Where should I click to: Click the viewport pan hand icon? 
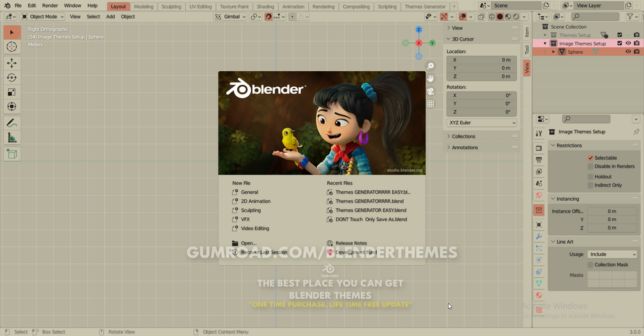pos(430,78)
